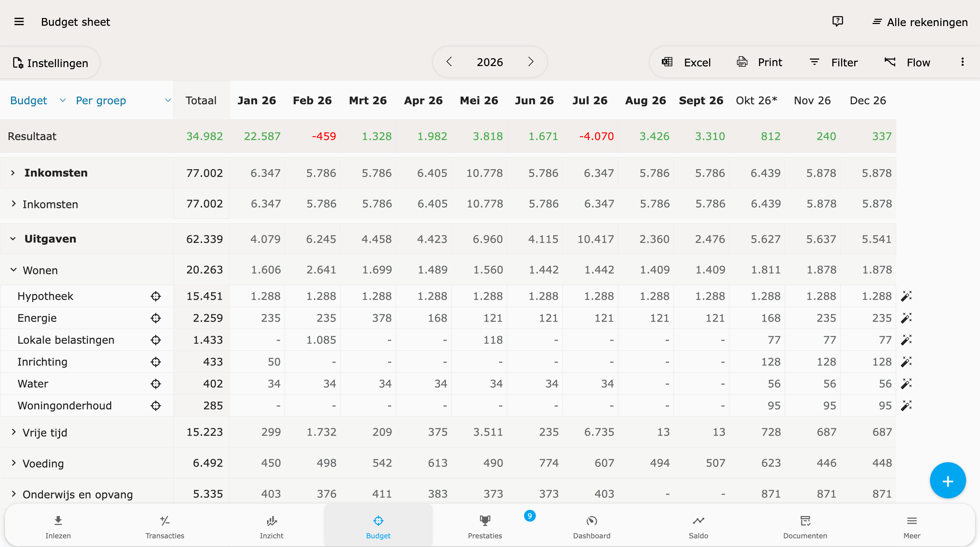980x547 pixels.
Task: Click the magic wand for Woningonderhoud row
Action: pyautogui.click(x=906, y=406)
